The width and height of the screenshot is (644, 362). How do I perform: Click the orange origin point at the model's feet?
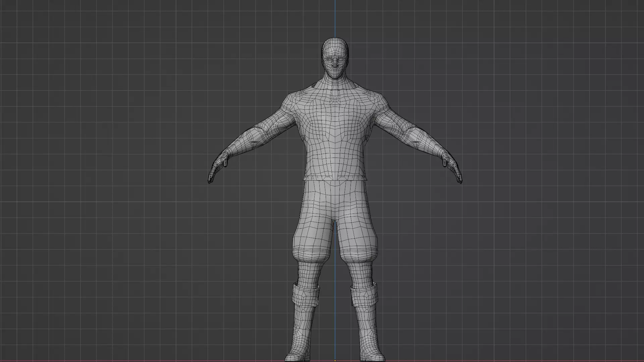pyautogui.click(x=335, y=361)
